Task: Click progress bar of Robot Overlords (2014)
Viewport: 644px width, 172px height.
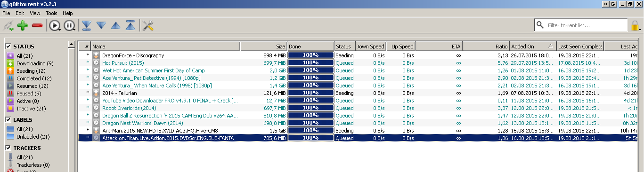Action: (311, 108)
